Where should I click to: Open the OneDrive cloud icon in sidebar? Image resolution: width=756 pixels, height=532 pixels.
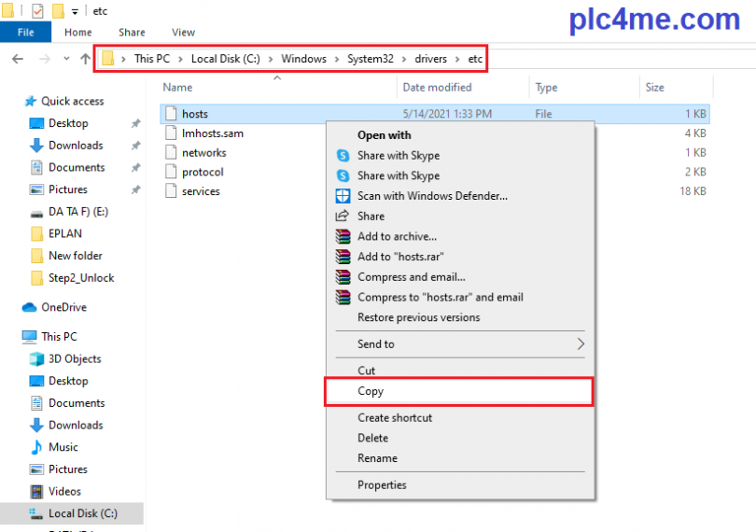click(x=30, y=307)
